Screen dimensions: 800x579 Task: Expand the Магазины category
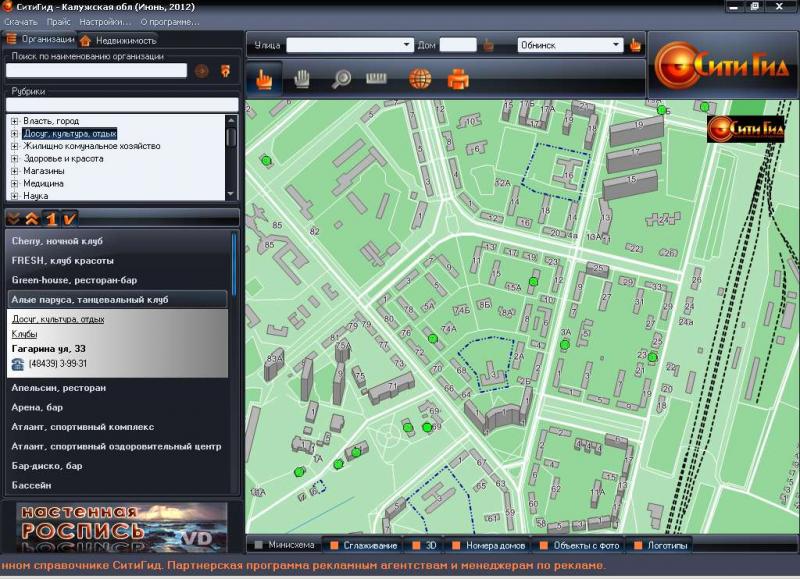click(14, 171)
